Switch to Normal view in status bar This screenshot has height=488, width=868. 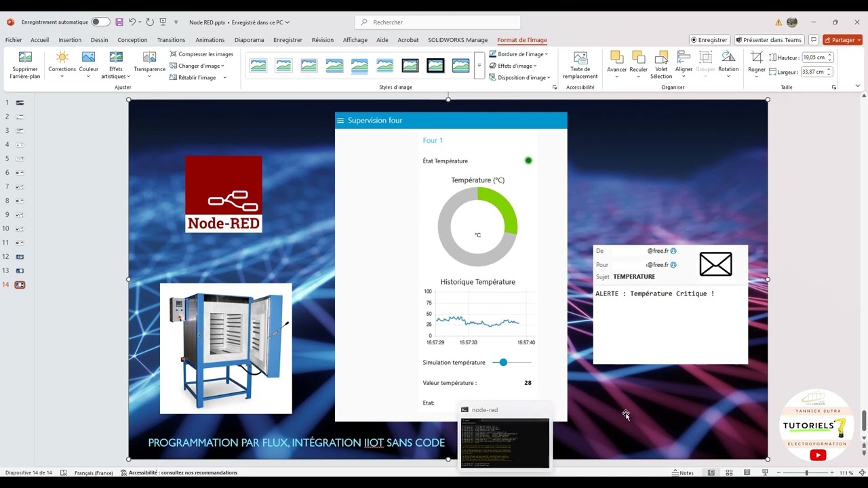pos(711,472)
